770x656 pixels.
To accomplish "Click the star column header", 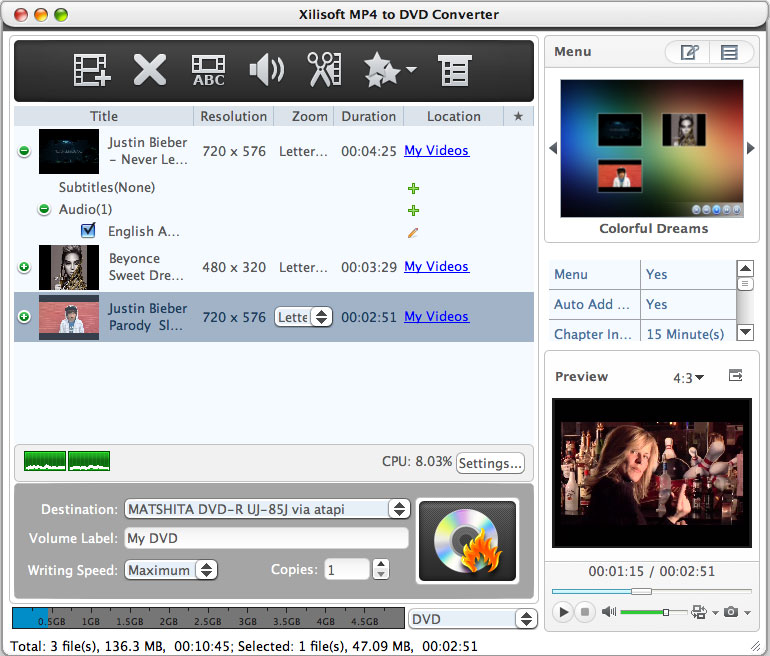I will pos(518,116).
